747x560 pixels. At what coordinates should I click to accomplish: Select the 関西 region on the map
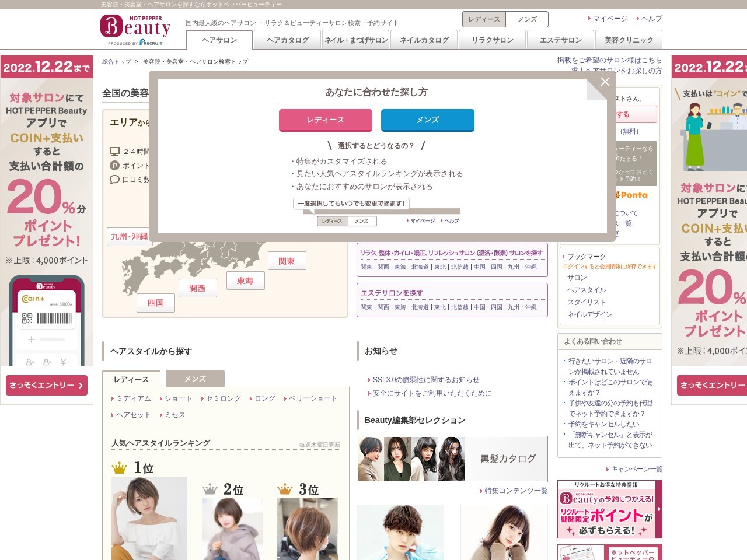197,288
